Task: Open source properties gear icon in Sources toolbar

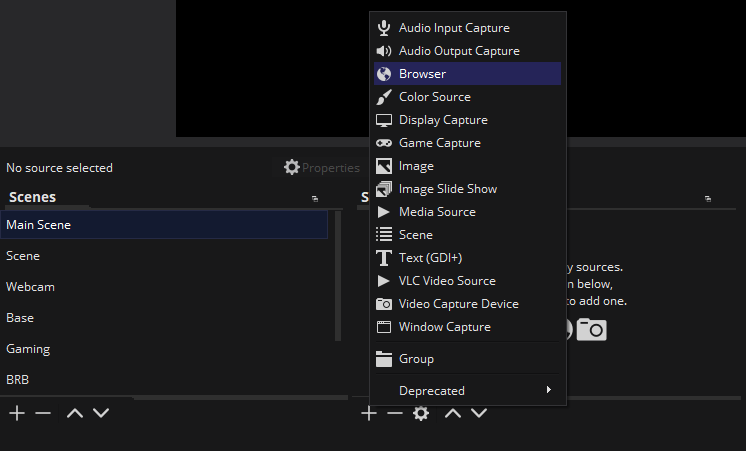Action: (421, 413)
